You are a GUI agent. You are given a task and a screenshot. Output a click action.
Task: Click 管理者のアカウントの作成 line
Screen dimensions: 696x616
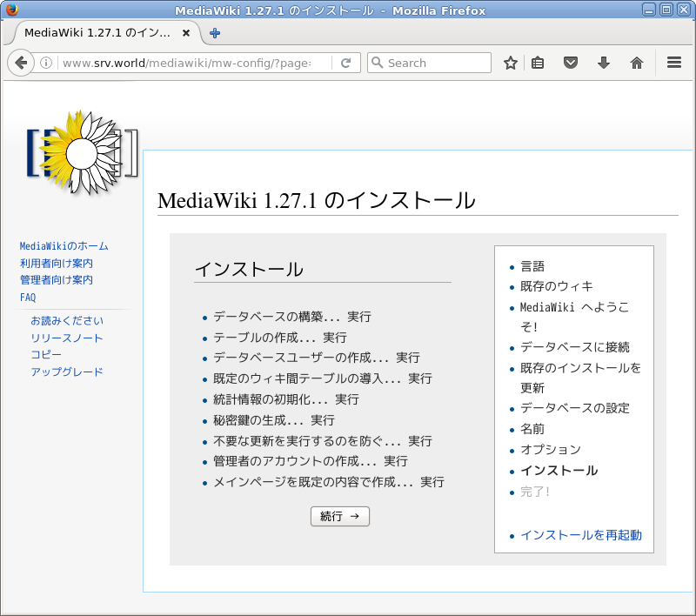(311, 461)
